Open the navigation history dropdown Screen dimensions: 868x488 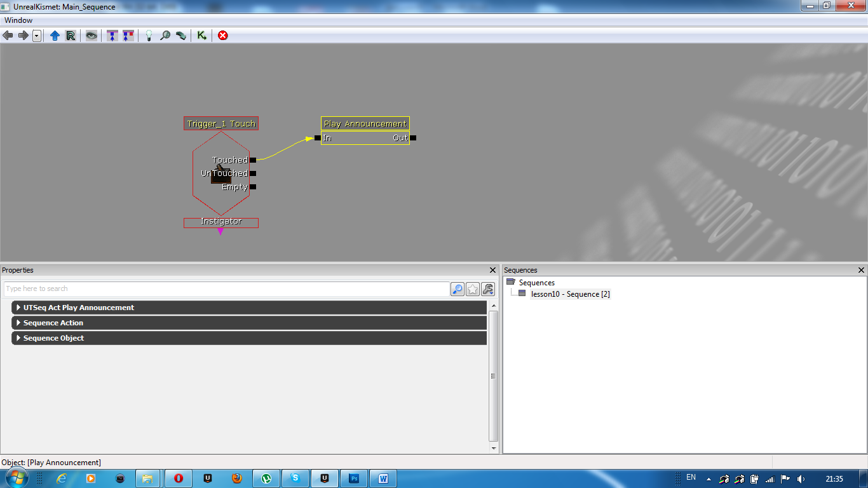[37, 36]
